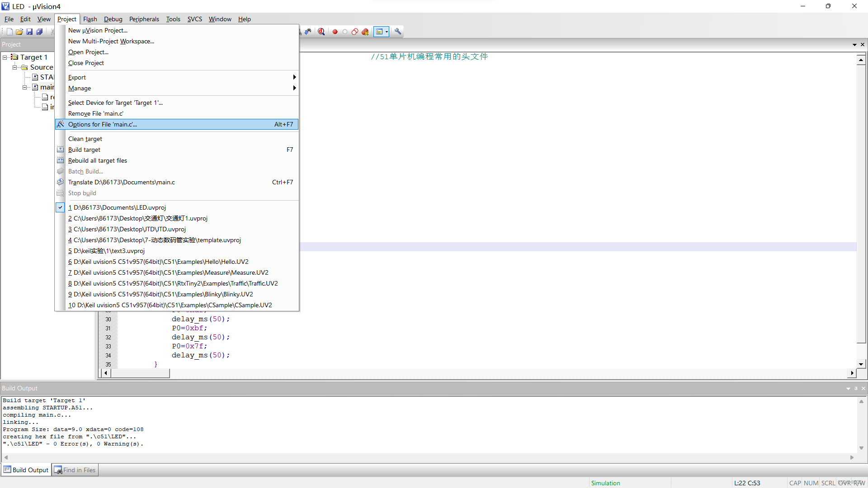
Task: Click the Open file folder icon
Action: pyautogui.click(x=19, y=32)
